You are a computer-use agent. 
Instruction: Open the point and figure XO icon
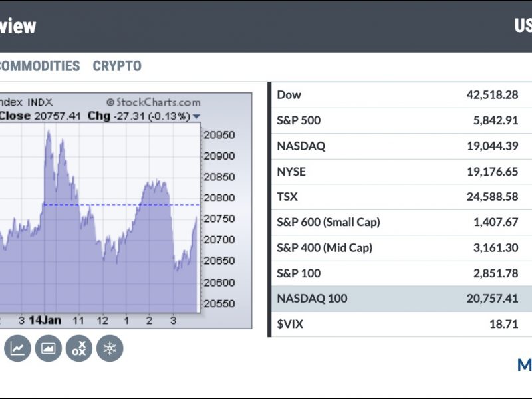[79, 348]
